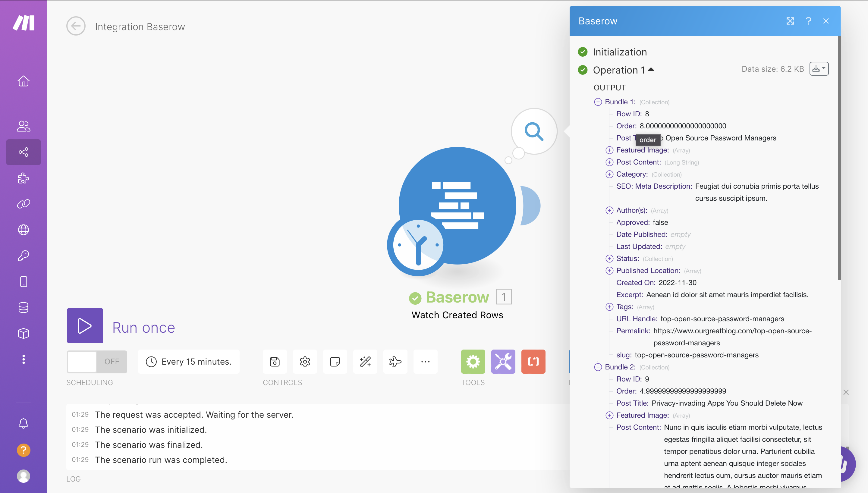Screen dimensions: 868x493
Task: Open the Connections link icon in sidebar
Action: pyautogui.click(x=24, y=204)
